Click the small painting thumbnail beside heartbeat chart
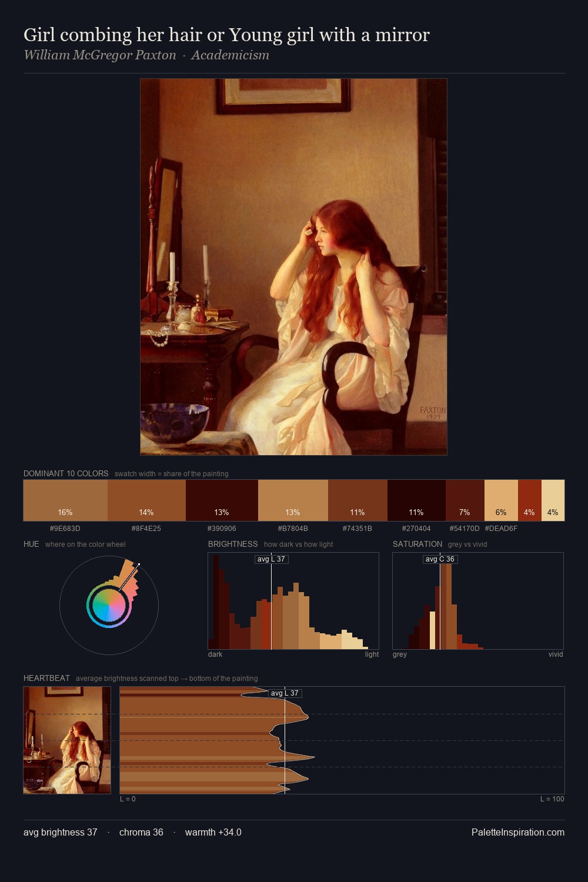The image size is (588, 882). point(67,740)
